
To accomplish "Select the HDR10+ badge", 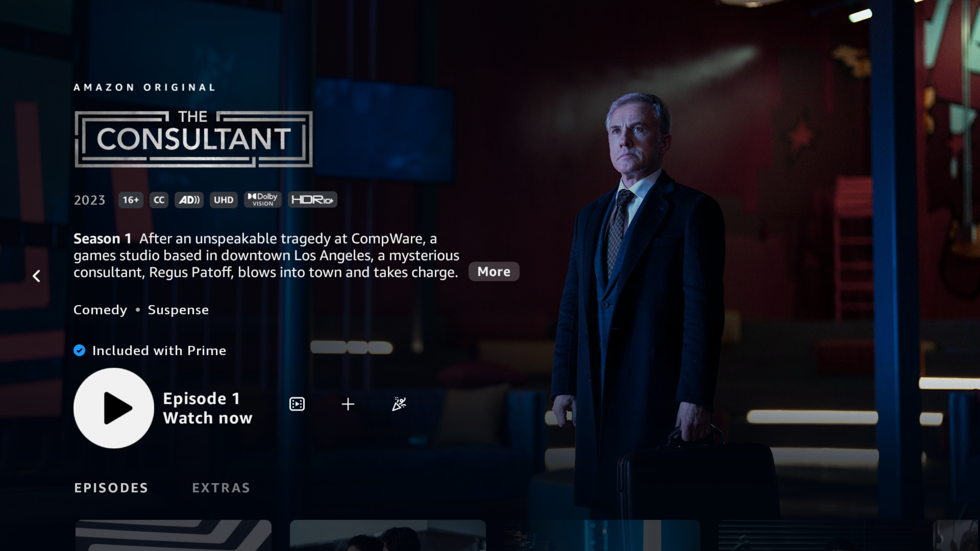I will 312,200.
